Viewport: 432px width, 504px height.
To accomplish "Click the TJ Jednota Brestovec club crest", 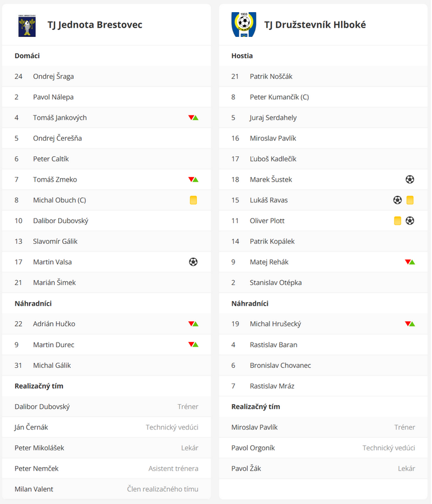I will tap(27, 25).
